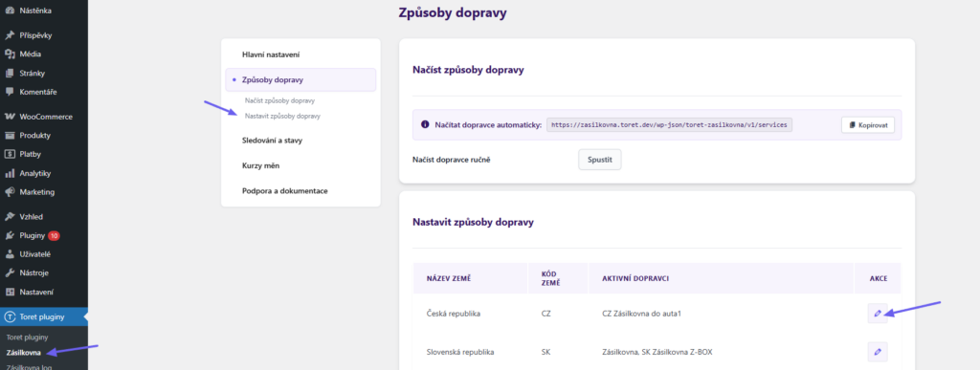Run manual carrier load with Spustit

pos(600,160)
